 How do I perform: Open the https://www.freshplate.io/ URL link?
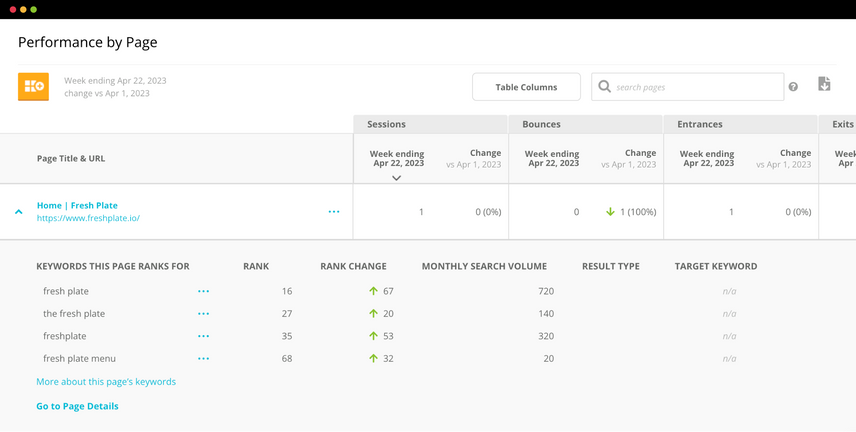coord(88,218)
